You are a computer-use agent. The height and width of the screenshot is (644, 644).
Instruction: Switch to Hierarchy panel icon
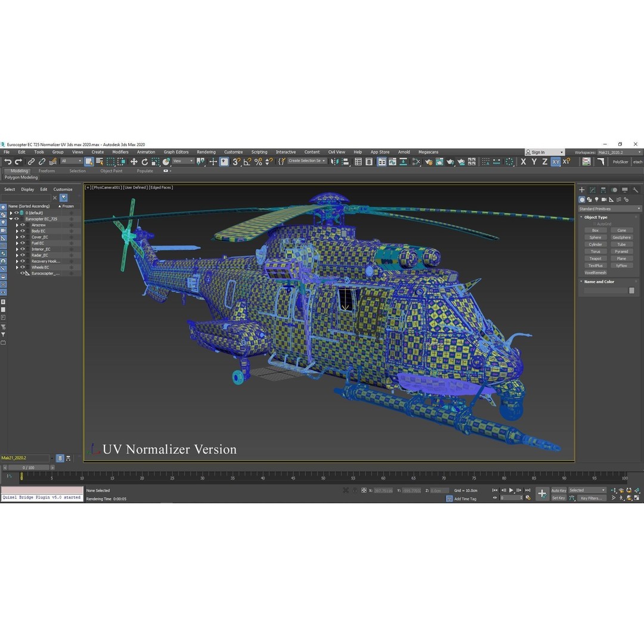603,190
